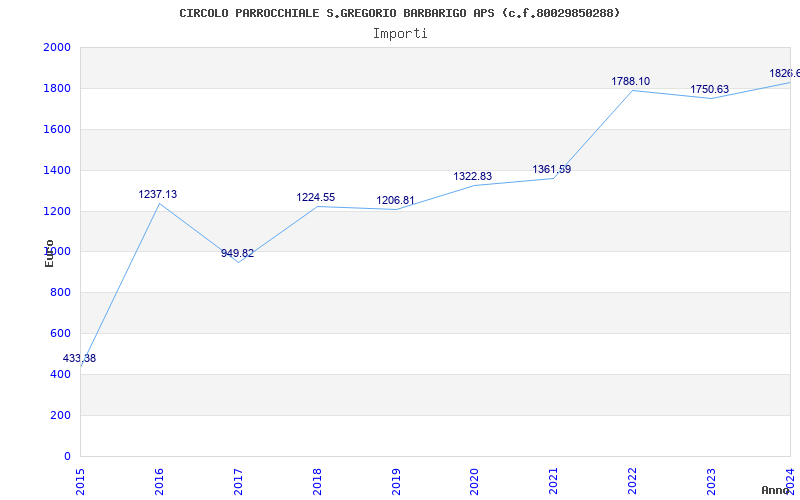Click the 600 y-axis tick label
Viewport: 800px width, 500px height.
tap(61, 334)
